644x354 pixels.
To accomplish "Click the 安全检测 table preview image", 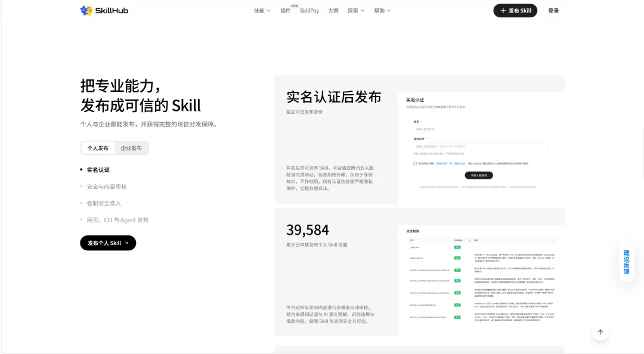I will 482,280.
